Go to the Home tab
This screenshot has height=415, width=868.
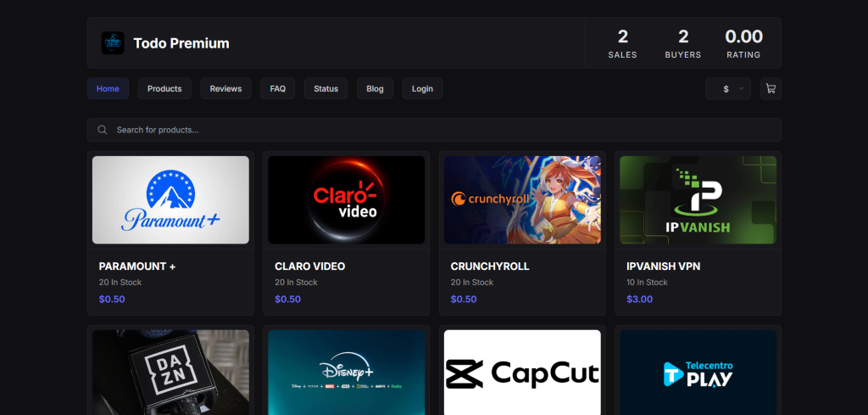click(x=108, y=88)
